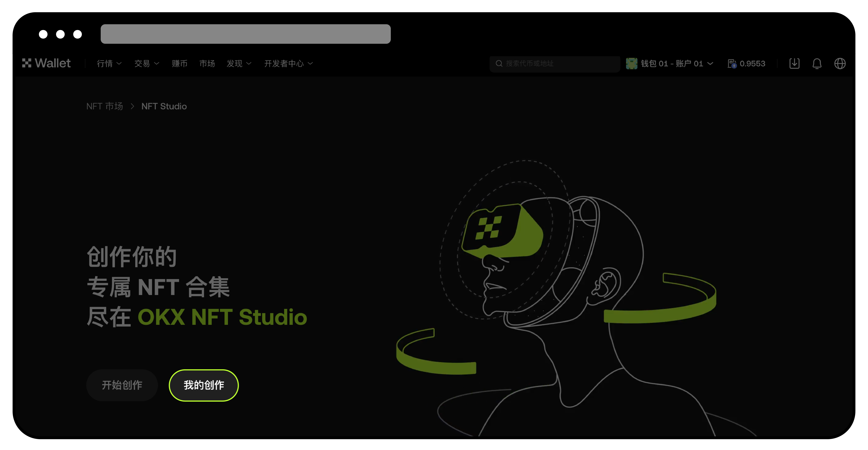Open notifications bell icon

click(x=817, y=63)
